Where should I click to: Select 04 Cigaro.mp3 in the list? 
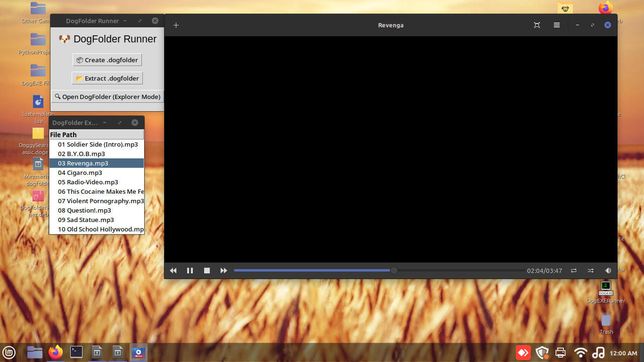pyautogui.click(x=97, y=173)
